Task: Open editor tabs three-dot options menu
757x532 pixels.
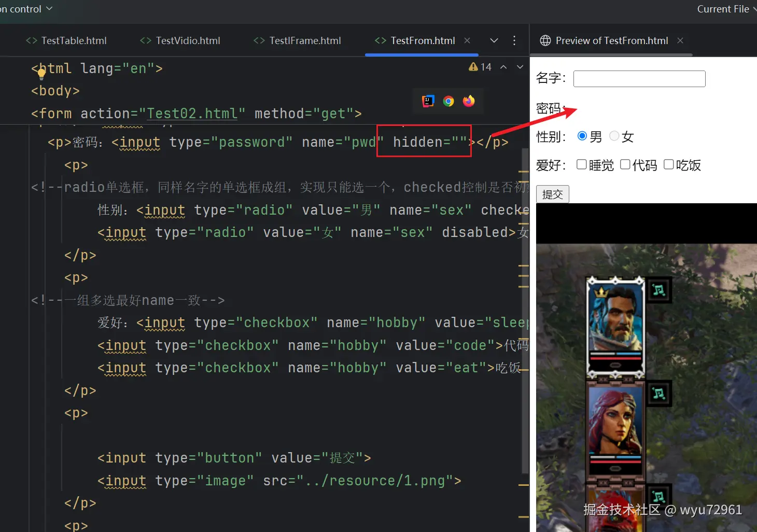Action: coord(514,40)
